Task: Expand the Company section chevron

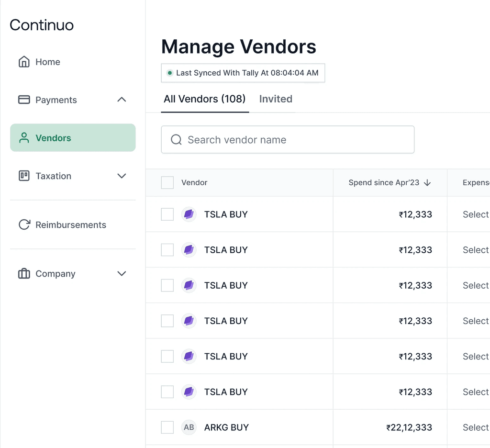Action: 122,273
